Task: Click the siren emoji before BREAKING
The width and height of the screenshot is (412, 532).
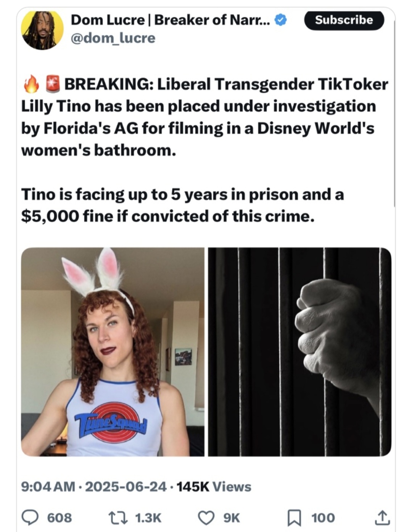Action: [x=53, y=84]
